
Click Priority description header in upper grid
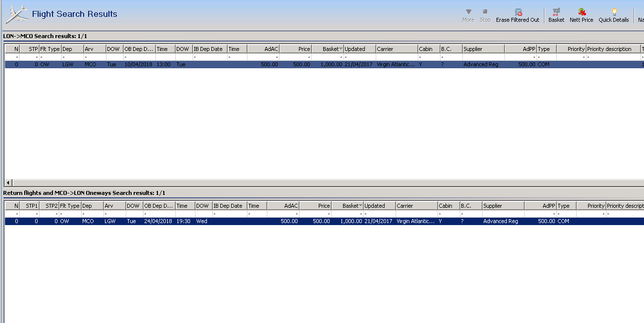coord(613,49)
